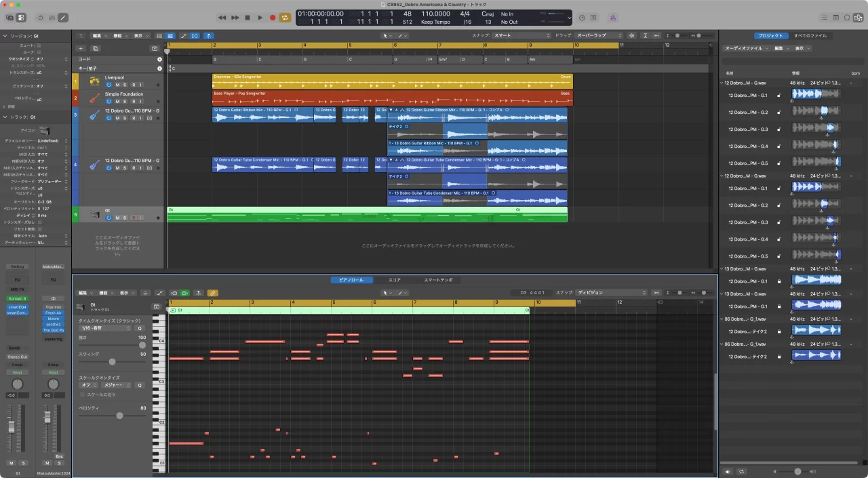The height and width of the screenshot is (478, 868).
Task: Open the オーディオファイル menu button
Action: click(x=746, y=49)
